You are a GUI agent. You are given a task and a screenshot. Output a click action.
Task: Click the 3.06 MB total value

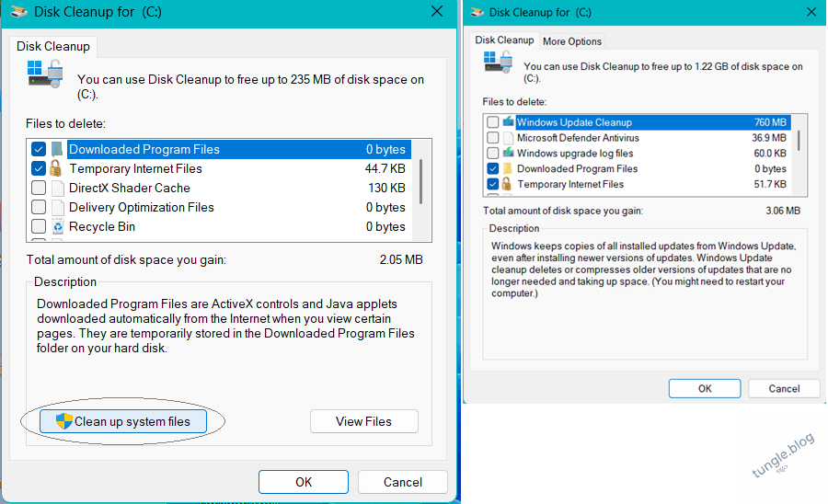pos(783,211)
